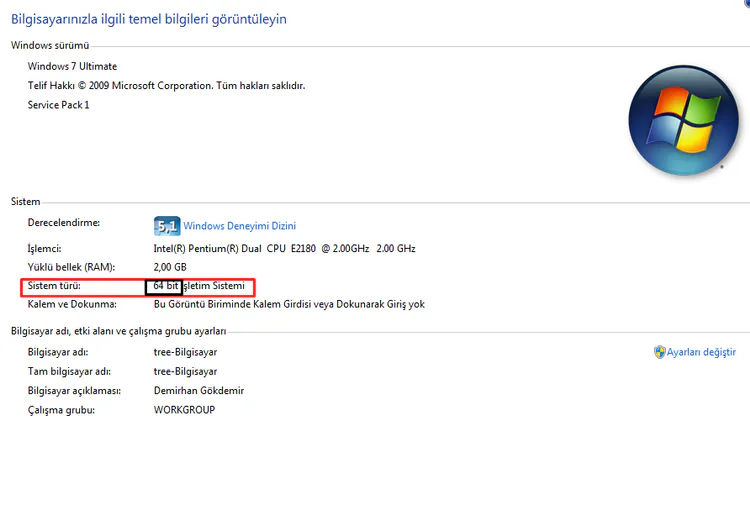Viewport: 750px width, 526px height.
Task: Click the Kalem ve Dokunma description text
Action: tap(289, 304)
